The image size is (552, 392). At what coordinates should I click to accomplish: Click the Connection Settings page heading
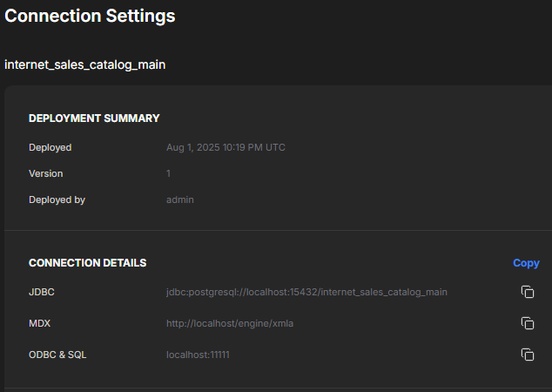coord(91,16)
